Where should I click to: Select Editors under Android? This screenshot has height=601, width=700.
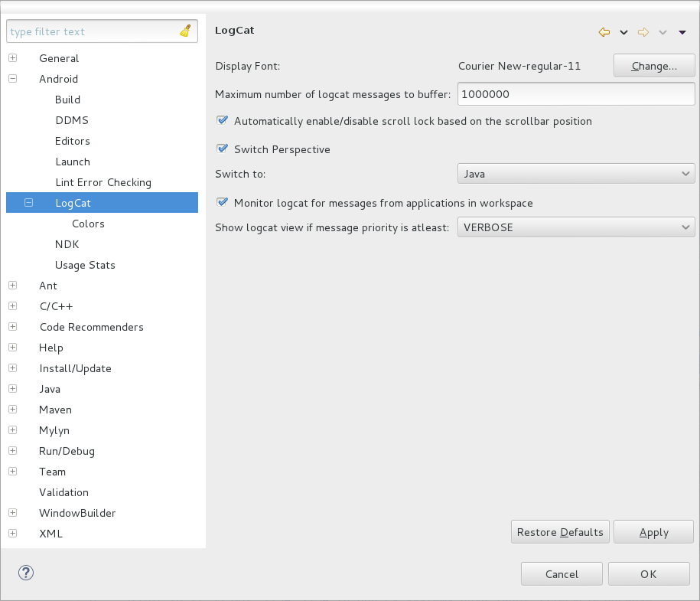click(x=73, y=141)
